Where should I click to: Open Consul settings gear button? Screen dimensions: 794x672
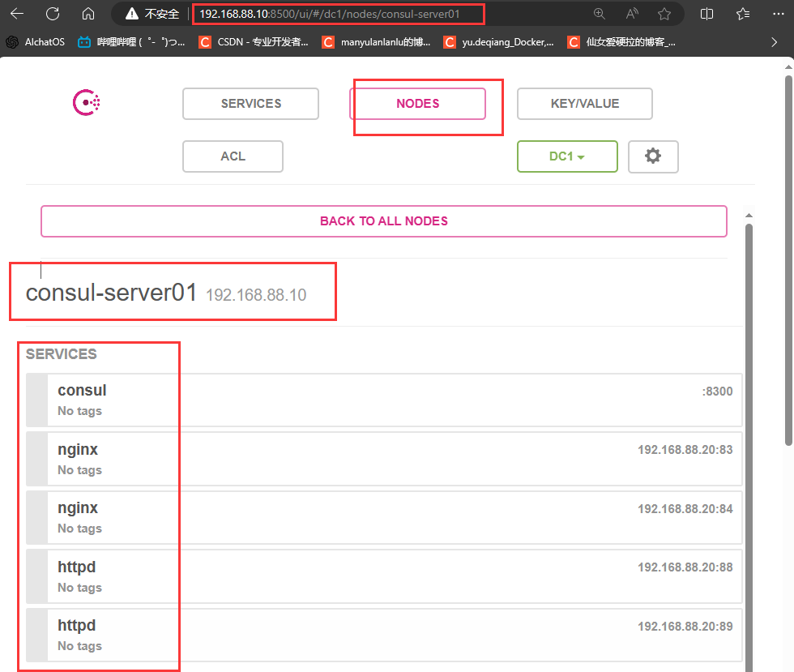pyautogui.click(x=653, y=156)
